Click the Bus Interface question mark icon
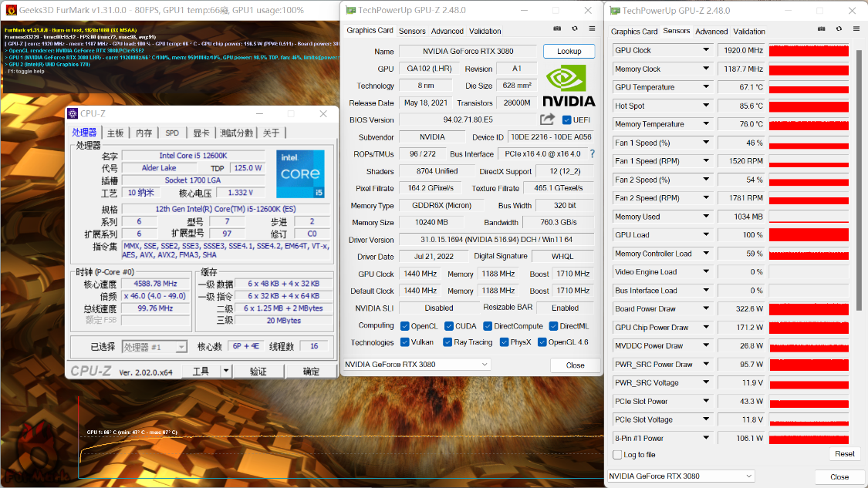 (593, 154)
